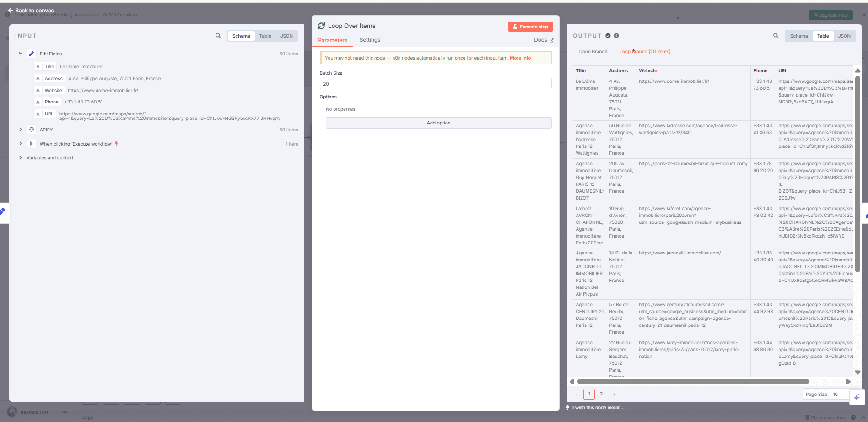Click the Agence immobilière Lamy title cell
868x422 pixels.
coord(590,357)
